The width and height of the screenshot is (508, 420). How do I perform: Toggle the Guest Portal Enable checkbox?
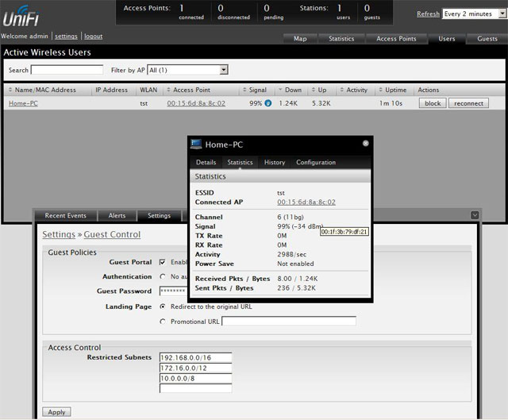[x=163, y=262]
